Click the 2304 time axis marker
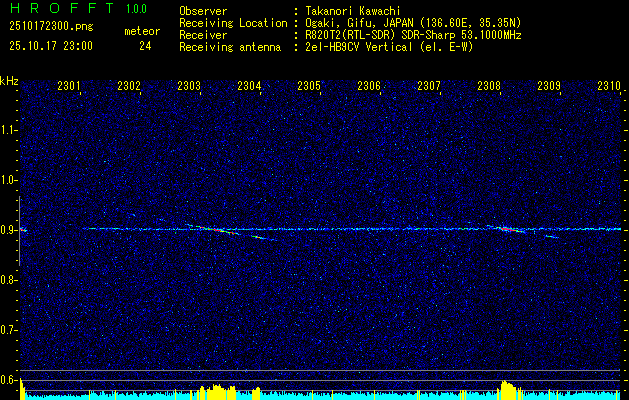This screenshot has height=400, width=629. tap(249, 86)
